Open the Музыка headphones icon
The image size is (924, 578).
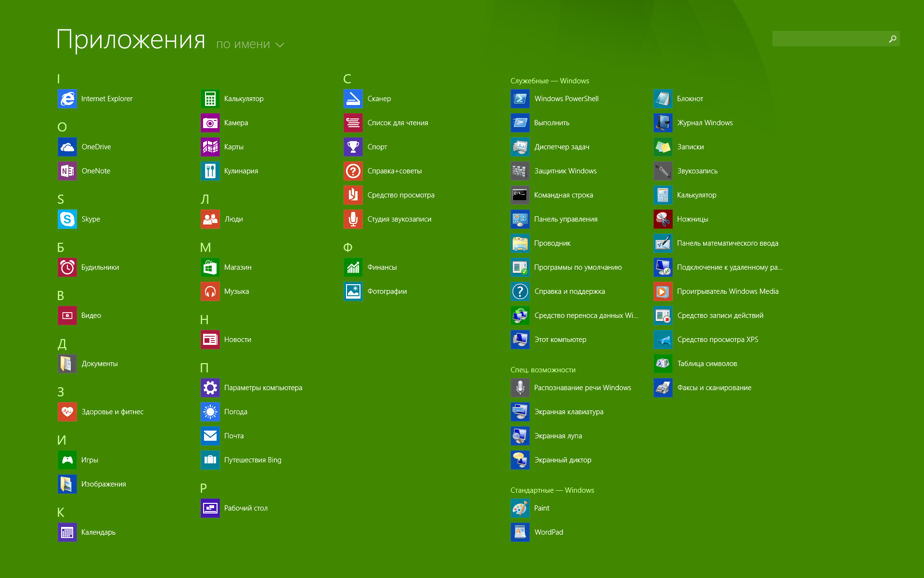210,291
